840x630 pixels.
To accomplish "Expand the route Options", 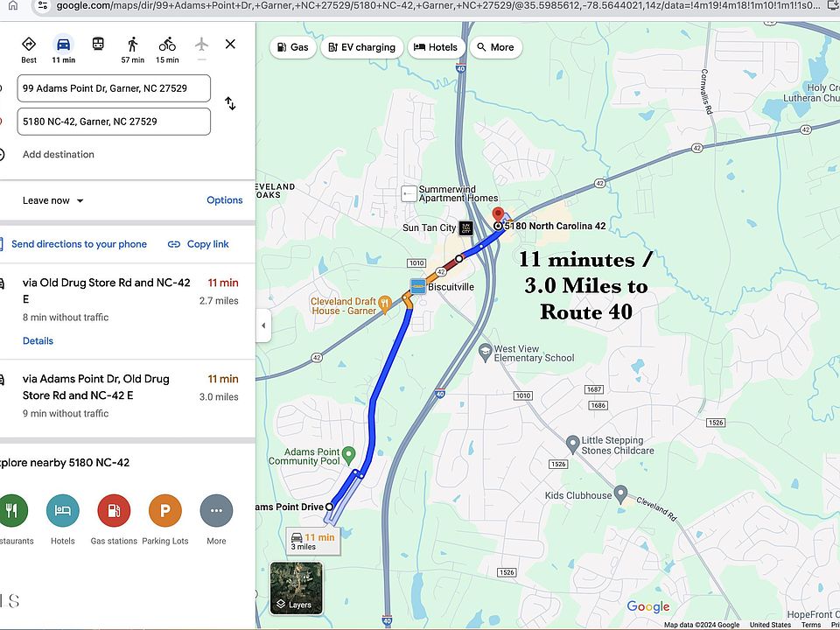I will click(x=224, y=200).
